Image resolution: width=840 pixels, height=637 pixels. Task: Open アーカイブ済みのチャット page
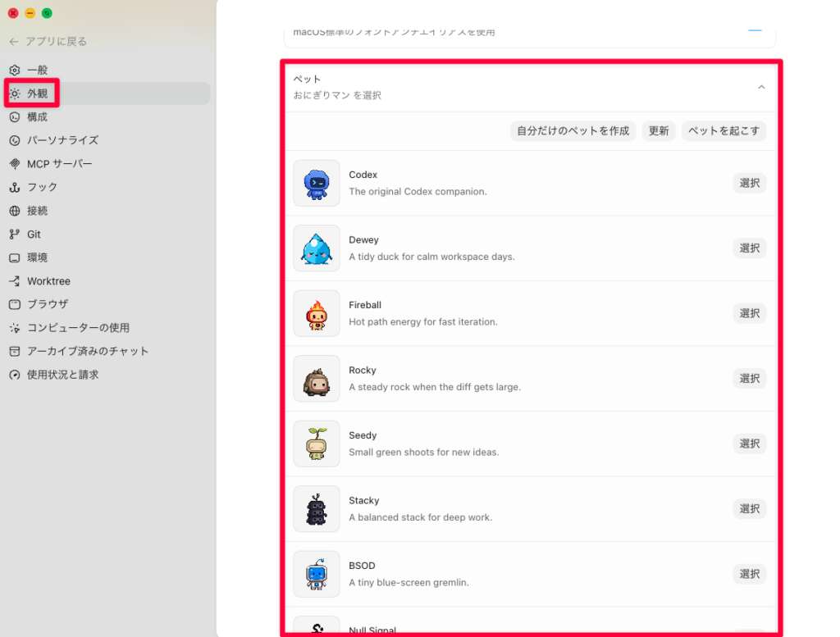click(x=107, y=352)
